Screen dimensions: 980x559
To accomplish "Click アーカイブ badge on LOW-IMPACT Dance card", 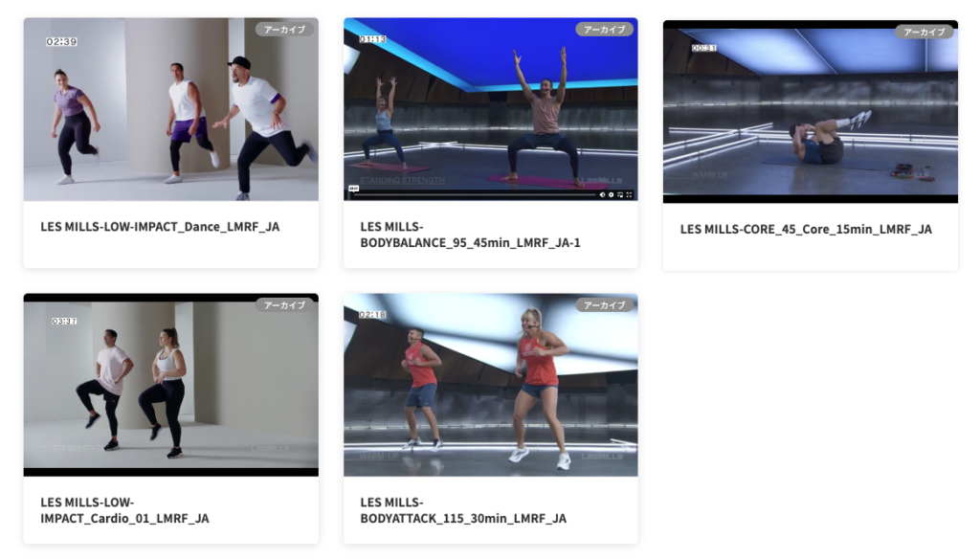I will pos(284,30).
